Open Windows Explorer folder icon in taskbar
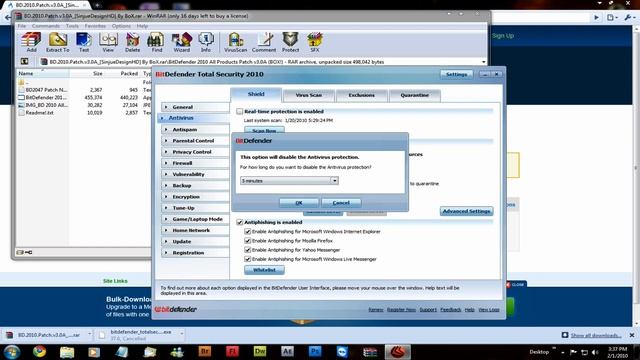 (67, 351)
